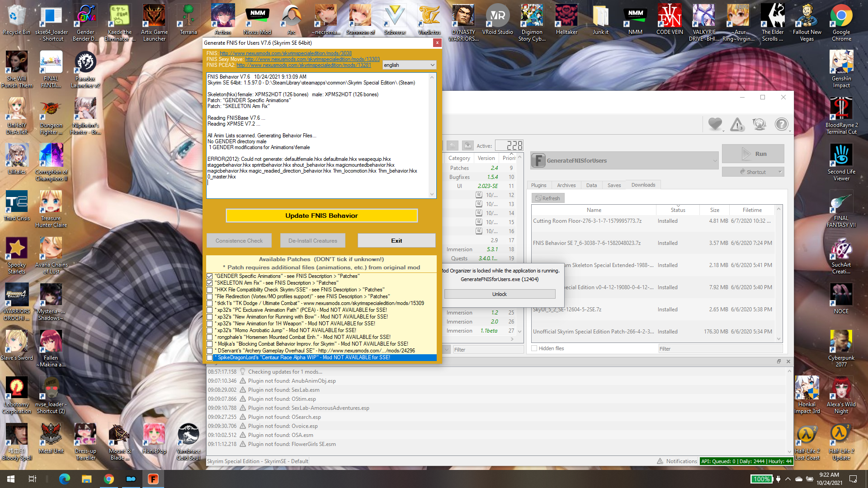Tick the TK Dodge / Ultimate Combat patch

click(x=210, y=303)
